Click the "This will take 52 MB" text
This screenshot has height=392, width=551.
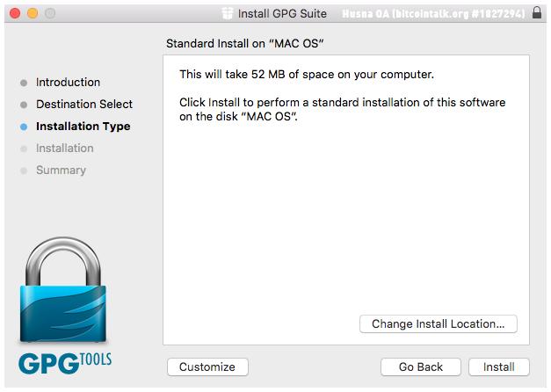tap(307, 75)
